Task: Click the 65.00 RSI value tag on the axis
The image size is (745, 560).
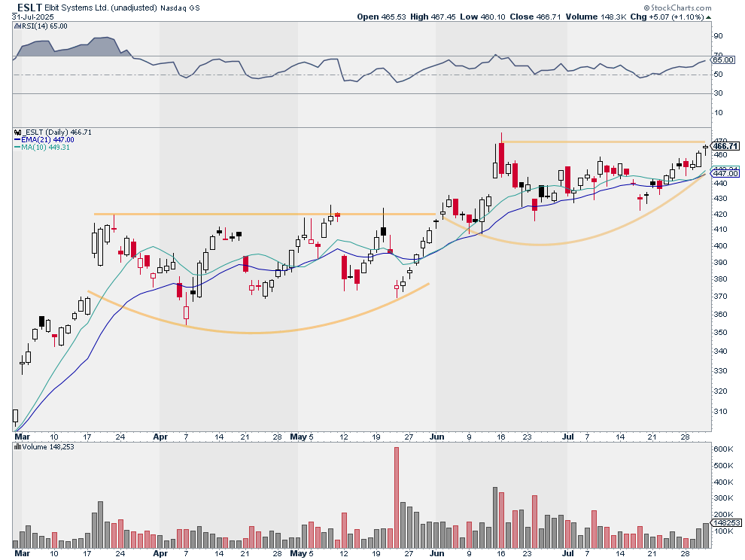Action: pyautogui.click(x=724, y=59)
